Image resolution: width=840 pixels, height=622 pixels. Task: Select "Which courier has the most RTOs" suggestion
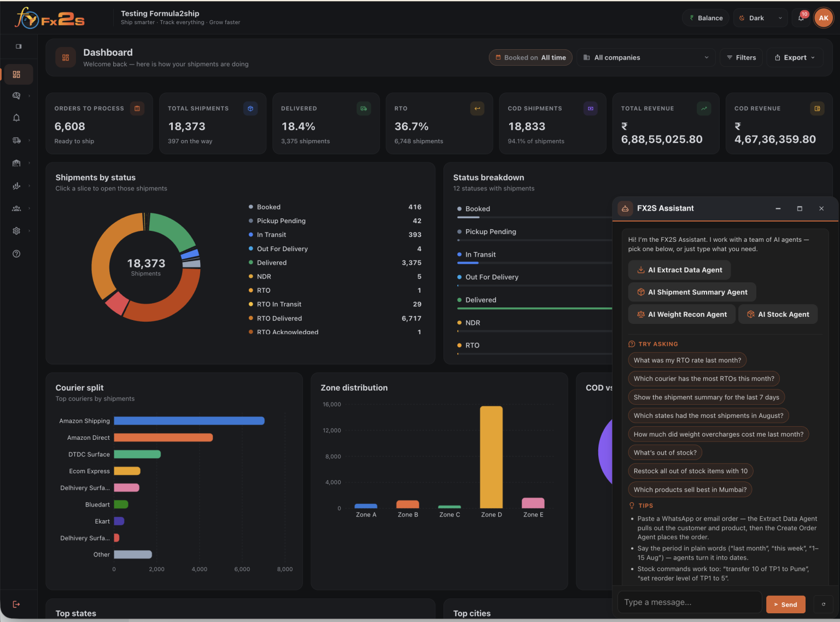point(704,379)
